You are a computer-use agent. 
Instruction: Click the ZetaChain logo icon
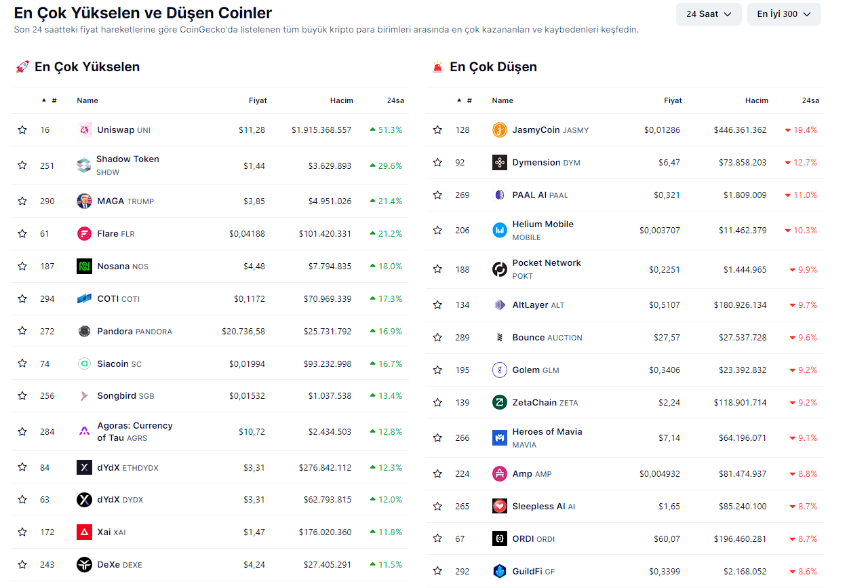pyautogui.click(x=500, y=403)
